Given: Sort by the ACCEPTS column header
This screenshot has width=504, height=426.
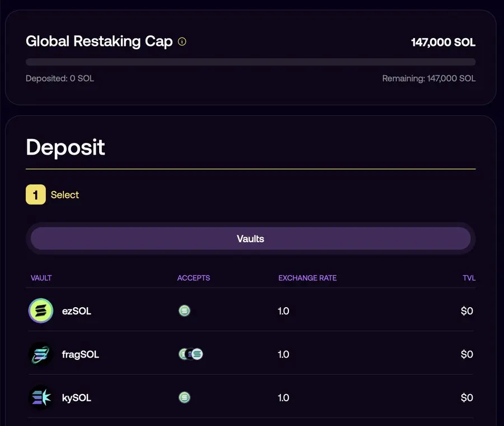Looking at the screenshot, I should [194, 278].
